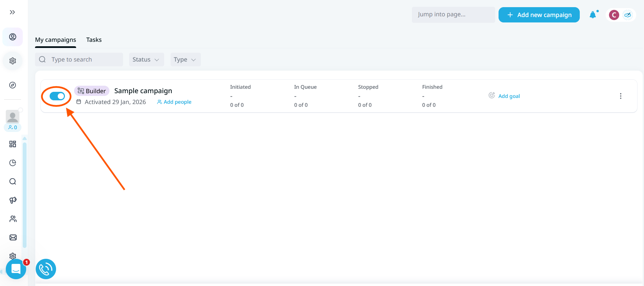Click the phone call floating button

[x=46, y=269]
